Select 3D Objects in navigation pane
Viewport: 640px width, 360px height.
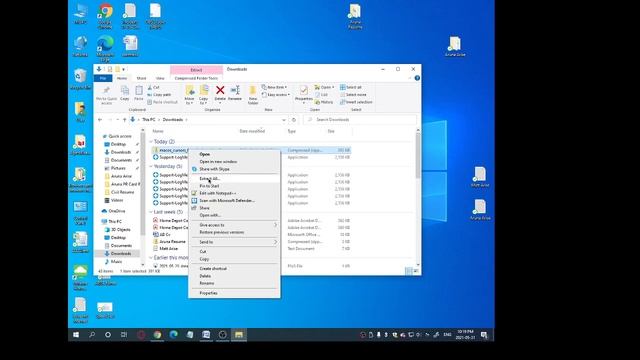(x=120, y=229)
